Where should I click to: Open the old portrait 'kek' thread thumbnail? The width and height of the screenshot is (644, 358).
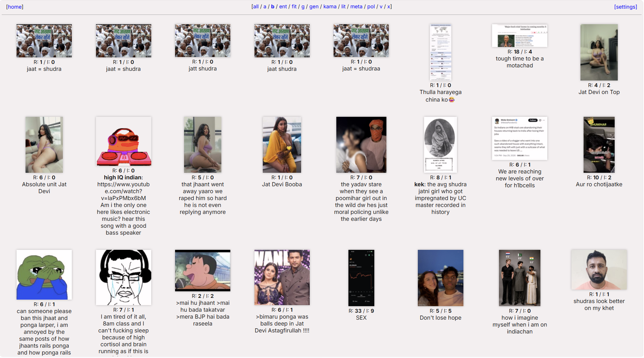point(440,145)
